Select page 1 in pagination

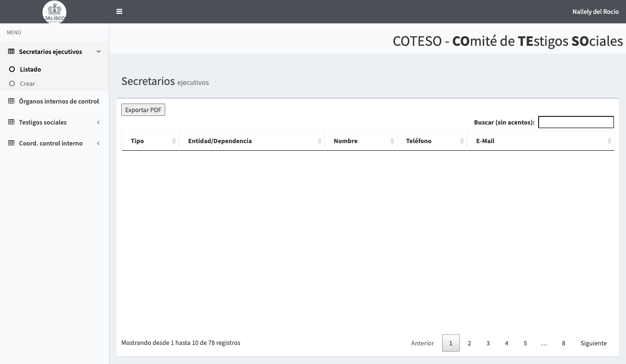pyautogui.click(x=451, y=343)
